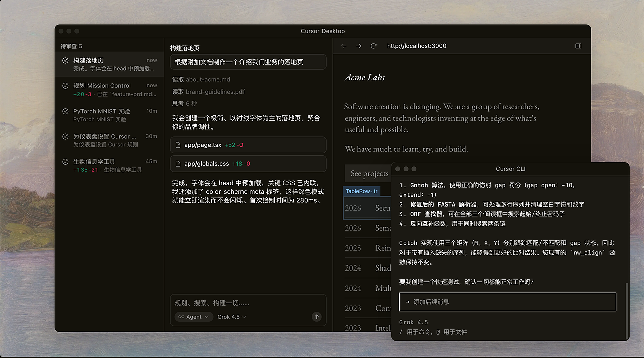The height and width of the screenshot is (358, 644).
Task: Click the 2025 table row in preview
Action: (x=368, y=248)
